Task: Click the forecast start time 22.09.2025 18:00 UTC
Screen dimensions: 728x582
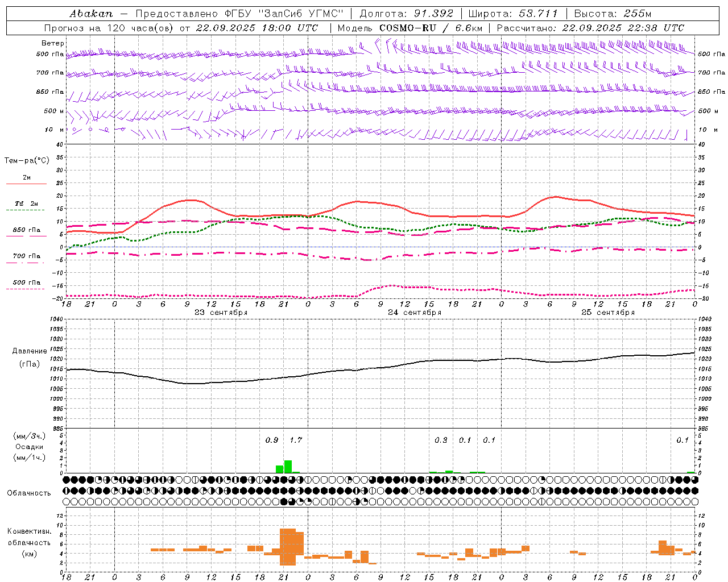Action: [x=257, y=28]
